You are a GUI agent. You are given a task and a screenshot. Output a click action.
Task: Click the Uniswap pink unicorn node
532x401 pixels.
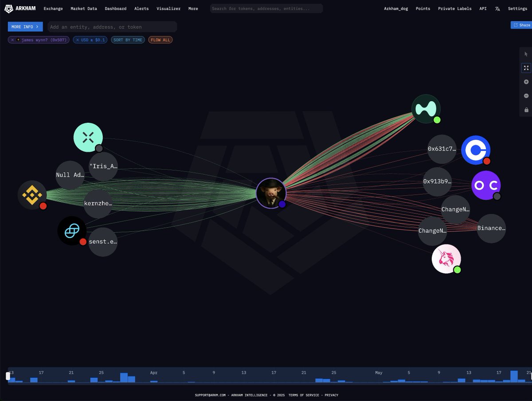pyautogui.click(x=446, y=259)
